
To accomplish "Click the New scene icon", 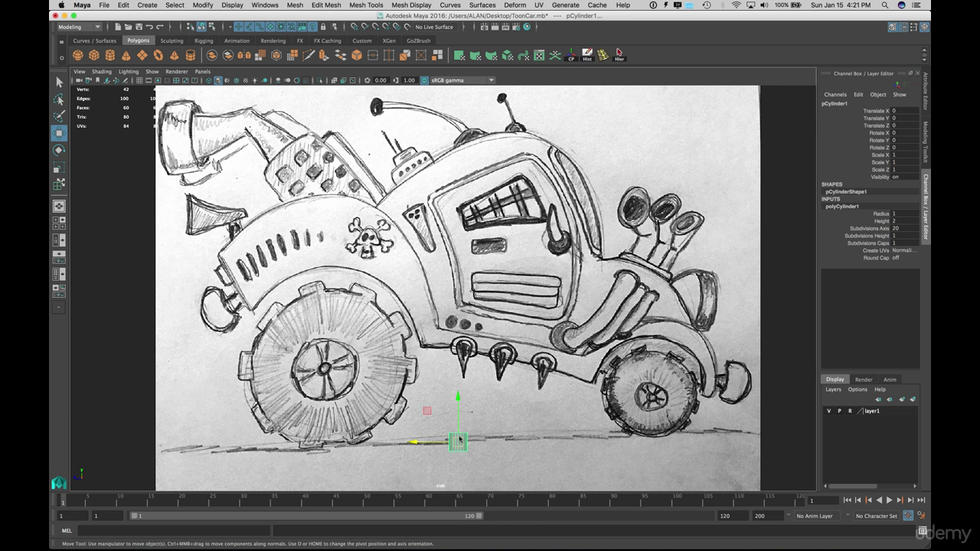I will click(117, 27).
